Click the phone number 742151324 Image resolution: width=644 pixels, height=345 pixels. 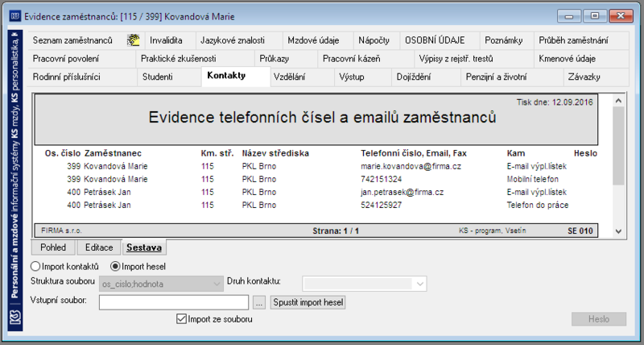tap(381, 179)
